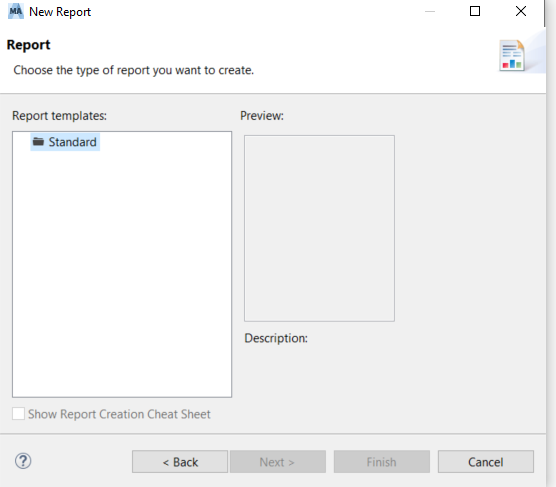Cancel the New Report wizard
This screenshot has height=487, width=556.
coord(486,462)
